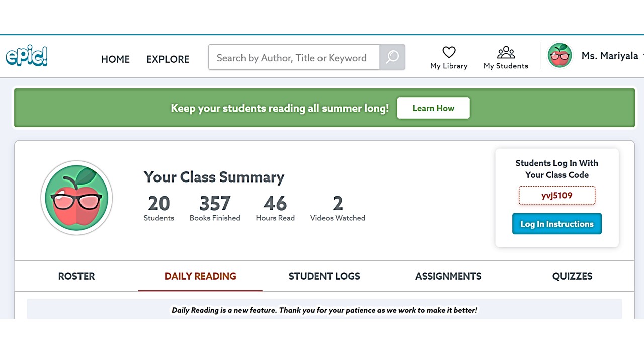Click the Log In Instructions button

click(x=557, y=224)
